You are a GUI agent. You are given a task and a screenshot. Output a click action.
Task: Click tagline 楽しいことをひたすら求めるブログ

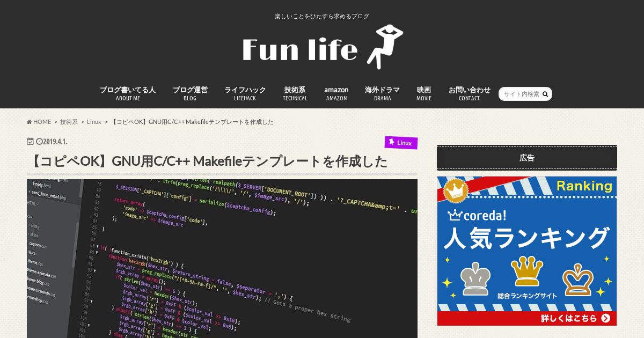[322, 16]
